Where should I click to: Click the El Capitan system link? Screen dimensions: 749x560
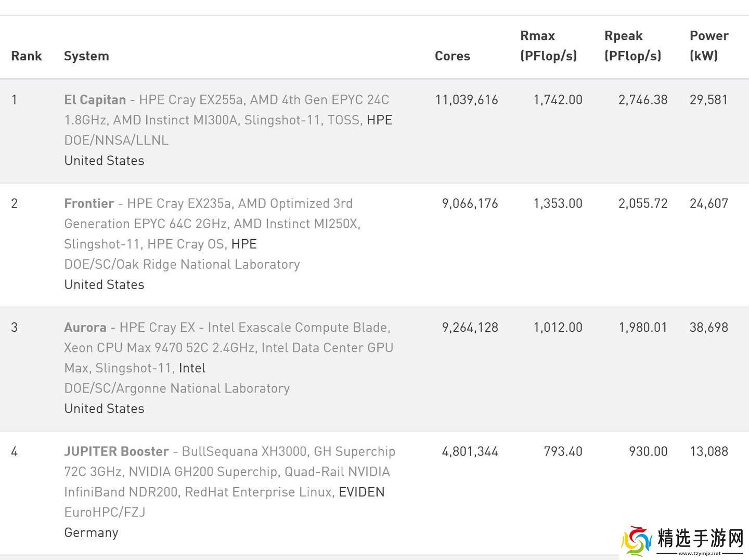[x=95, y=100]
